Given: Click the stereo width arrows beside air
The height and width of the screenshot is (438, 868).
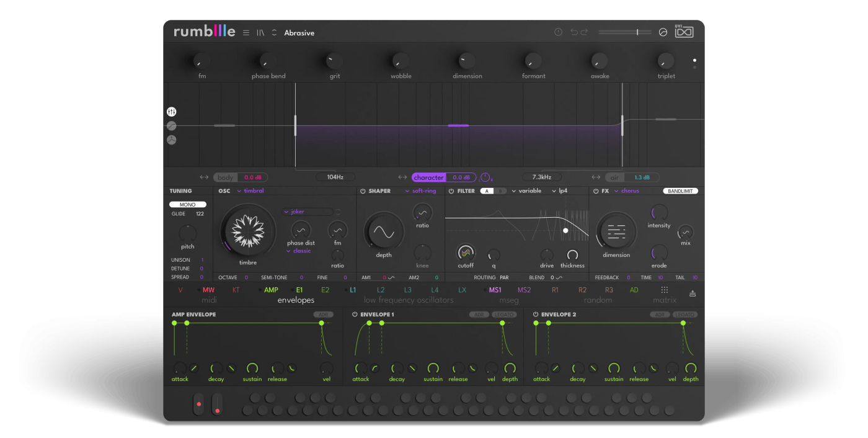Looking at the screenshot, I should click(x=596, y=177).
